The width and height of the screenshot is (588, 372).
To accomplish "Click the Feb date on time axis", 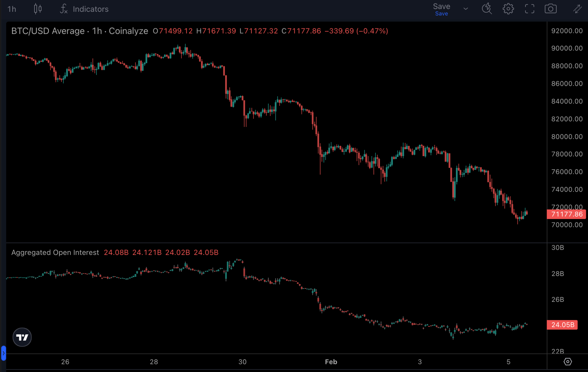I will click(x=331, y=362).
